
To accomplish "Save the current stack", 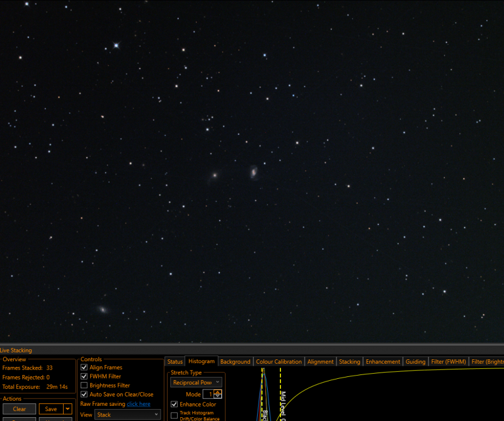I will [x=51, y=409].
